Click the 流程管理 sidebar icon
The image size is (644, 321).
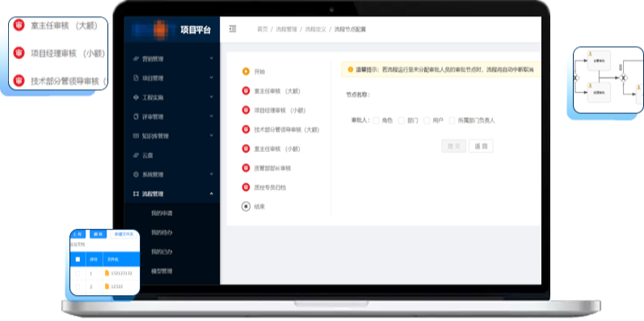point(136,193)
